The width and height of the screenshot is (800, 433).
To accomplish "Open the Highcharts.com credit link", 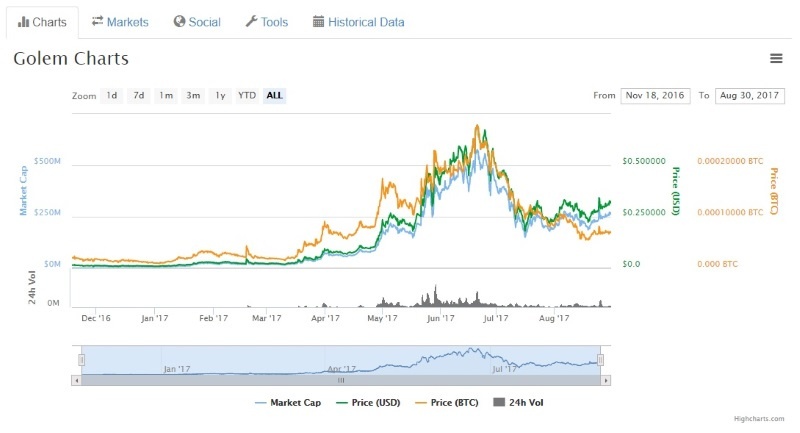I will point(759,419).
